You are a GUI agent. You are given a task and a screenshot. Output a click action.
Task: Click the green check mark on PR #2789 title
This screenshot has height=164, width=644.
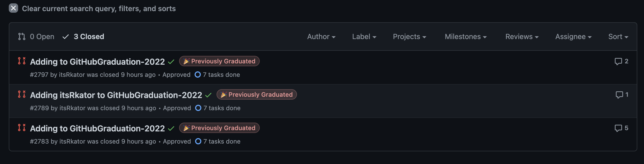pos(208,95)
